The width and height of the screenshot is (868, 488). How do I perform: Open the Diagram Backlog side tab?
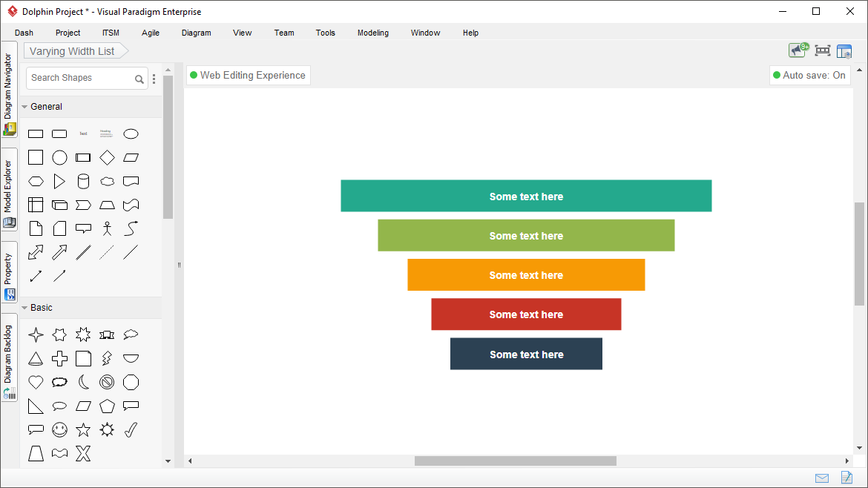[x=9, y=357]
